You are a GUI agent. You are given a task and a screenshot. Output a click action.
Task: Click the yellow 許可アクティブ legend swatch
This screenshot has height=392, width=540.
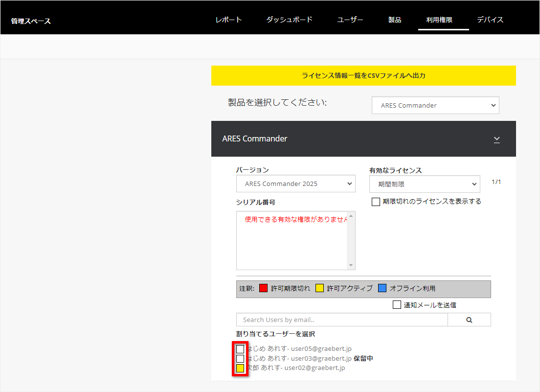click(x=319, y=288)
